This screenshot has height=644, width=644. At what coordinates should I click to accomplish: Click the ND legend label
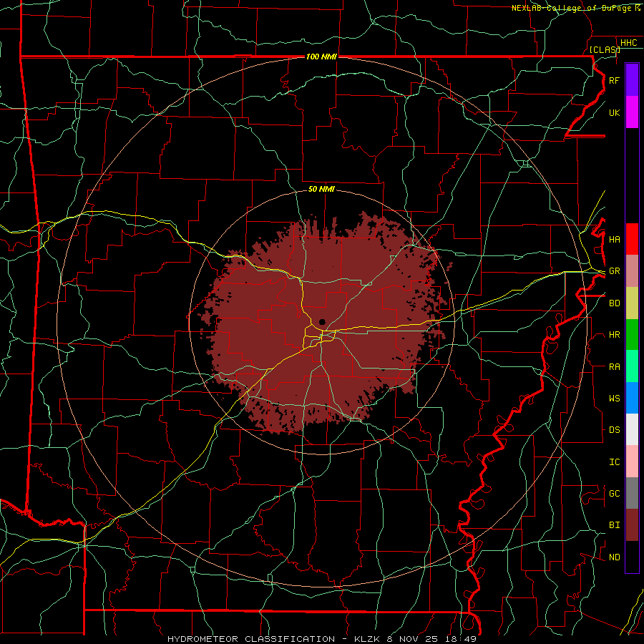pyautogui.click(x=614, y=557)
